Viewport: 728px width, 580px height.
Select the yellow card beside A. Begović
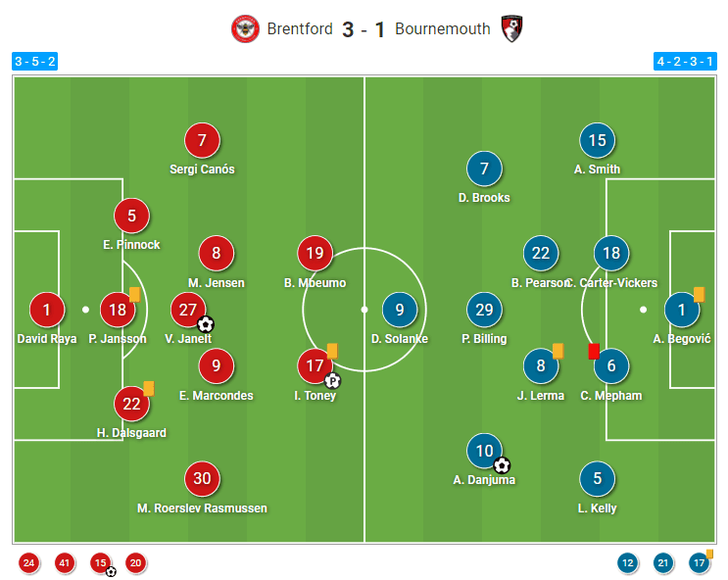pos(699,294)
